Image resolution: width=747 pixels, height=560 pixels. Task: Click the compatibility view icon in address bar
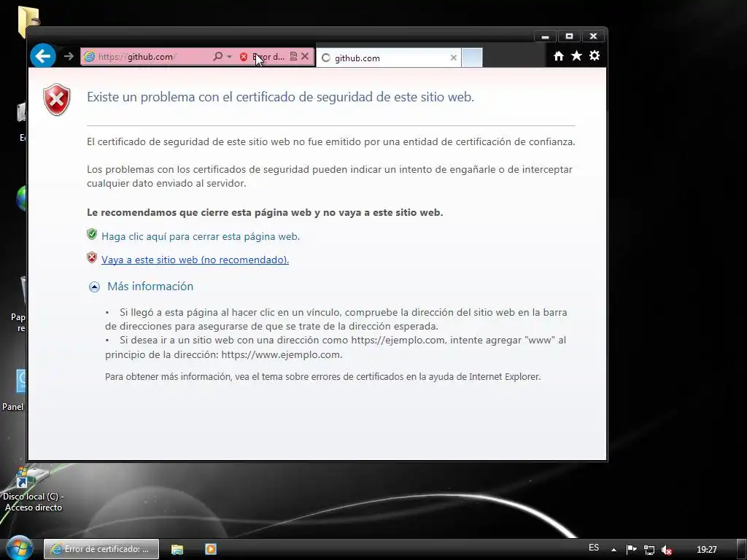(x=293, y=56)
